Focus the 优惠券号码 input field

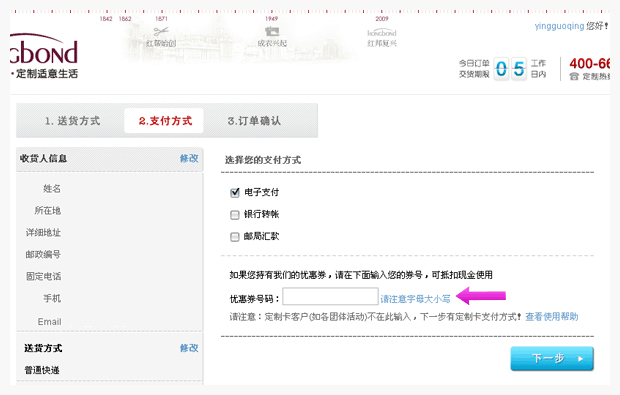[331, 297]
